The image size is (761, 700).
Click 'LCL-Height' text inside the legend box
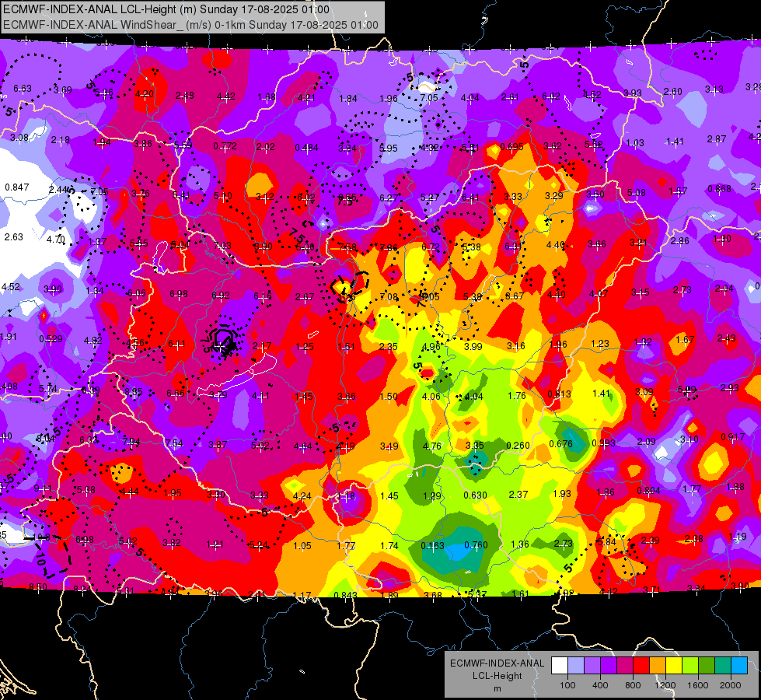497,676
